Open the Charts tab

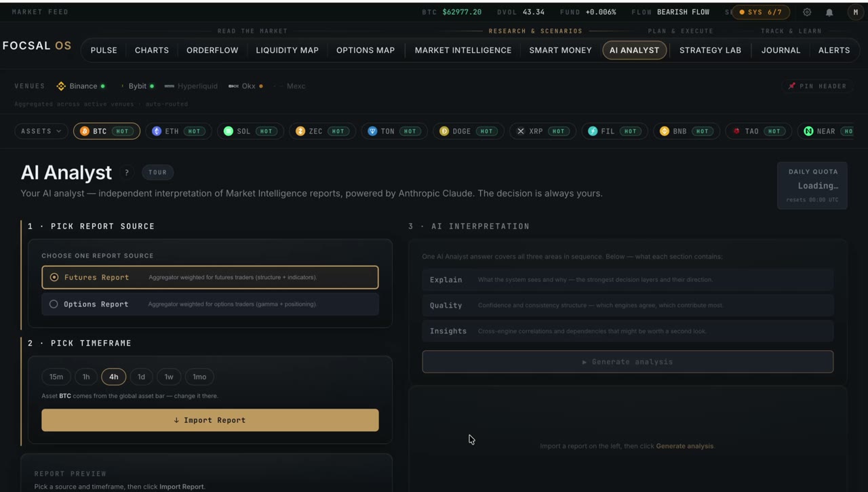[152, 50]
